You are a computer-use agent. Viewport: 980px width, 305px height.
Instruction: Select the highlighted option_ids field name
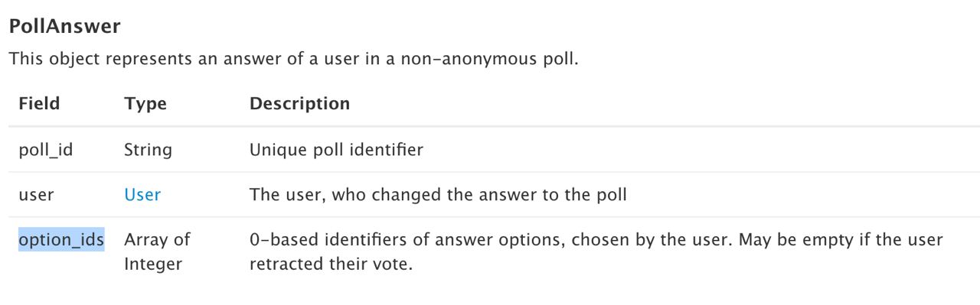[61, 239]
